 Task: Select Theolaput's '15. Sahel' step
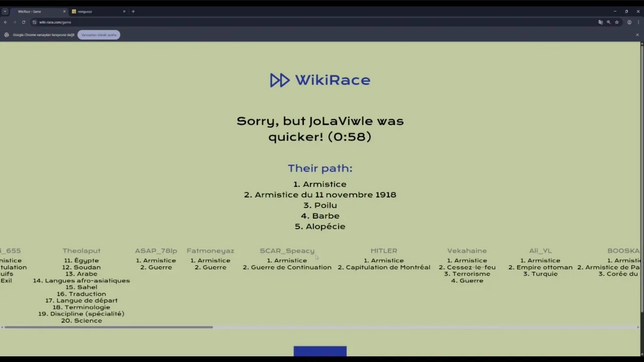[82, 287]
